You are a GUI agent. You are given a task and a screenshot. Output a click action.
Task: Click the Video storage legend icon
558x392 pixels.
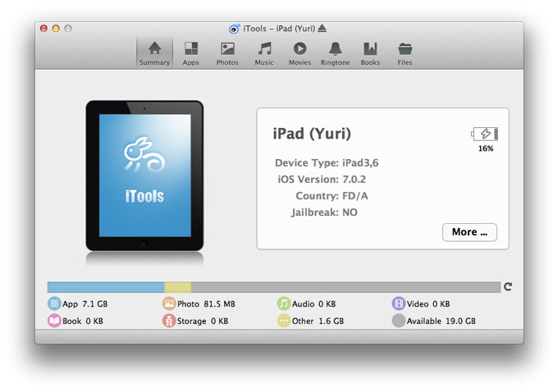399,303
